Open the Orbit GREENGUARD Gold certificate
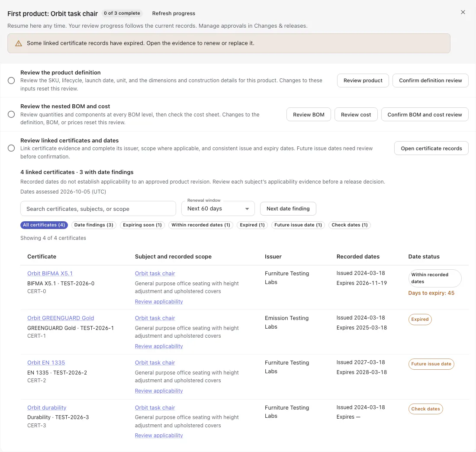 coord(61,318)
